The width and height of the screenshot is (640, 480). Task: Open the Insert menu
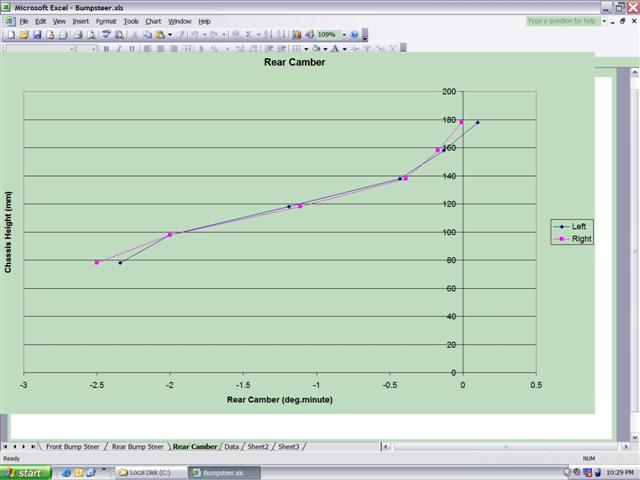tap(80, 21)
